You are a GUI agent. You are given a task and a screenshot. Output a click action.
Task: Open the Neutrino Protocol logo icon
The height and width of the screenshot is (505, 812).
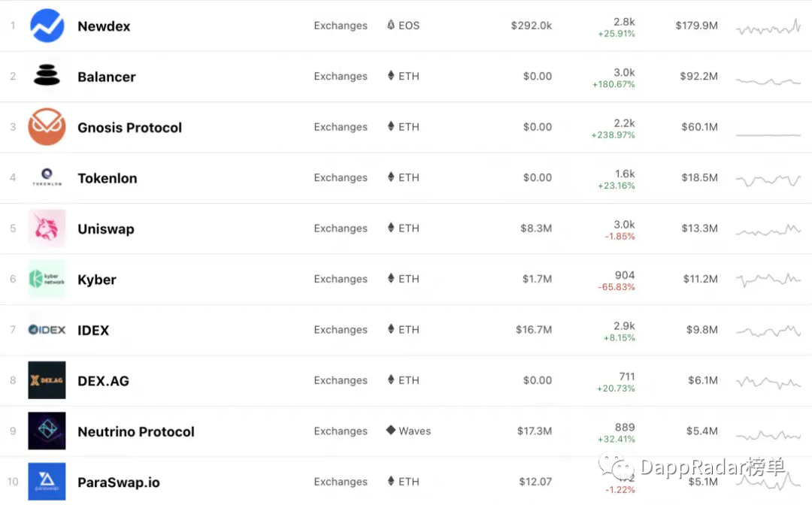coord(47,431)
